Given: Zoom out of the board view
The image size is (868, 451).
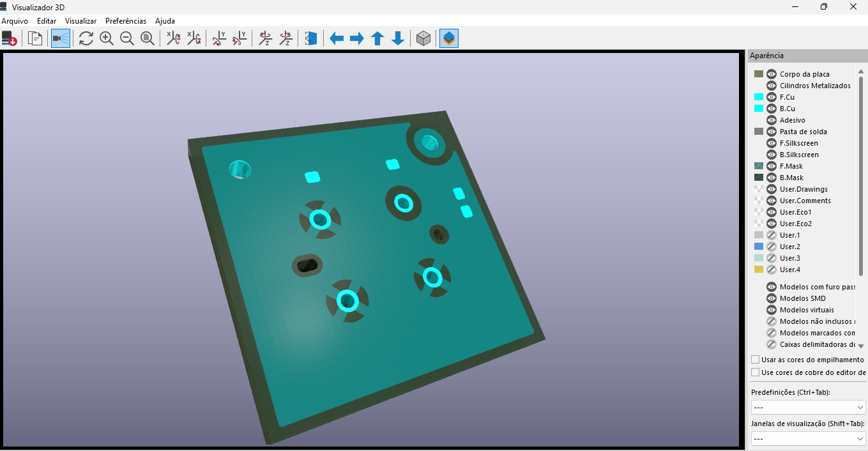Looking at the screenshot, I should pos(127,39).
